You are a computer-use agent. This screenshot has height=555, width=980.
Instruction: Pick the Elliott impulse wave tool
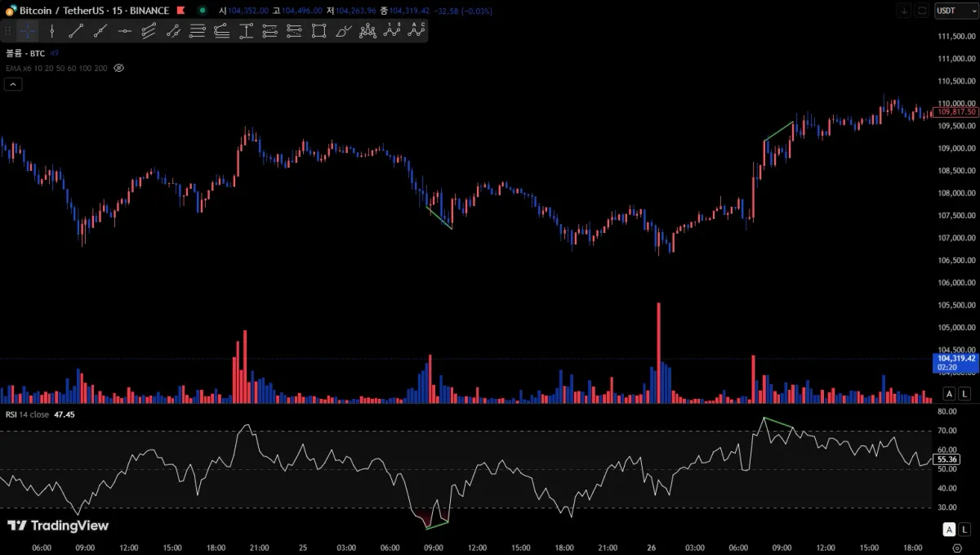tap(392, 31)
